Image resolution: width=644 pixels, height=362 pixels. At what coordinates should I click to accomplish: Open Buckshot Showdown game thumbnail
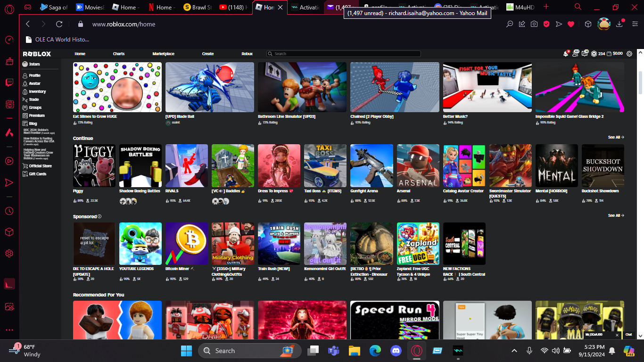pos(603,165)
